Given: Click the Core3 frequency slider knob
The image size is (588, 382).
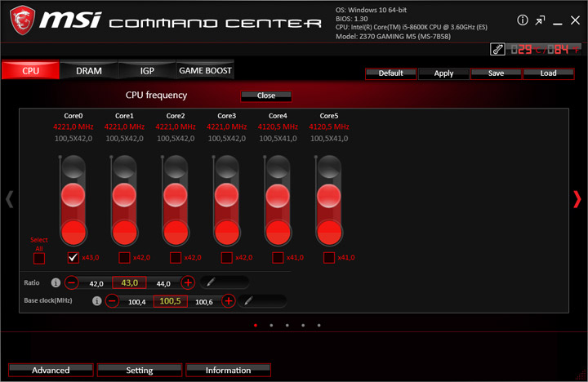Looking at the screenshot, I should pyautogui.click(x=226, y=195).
